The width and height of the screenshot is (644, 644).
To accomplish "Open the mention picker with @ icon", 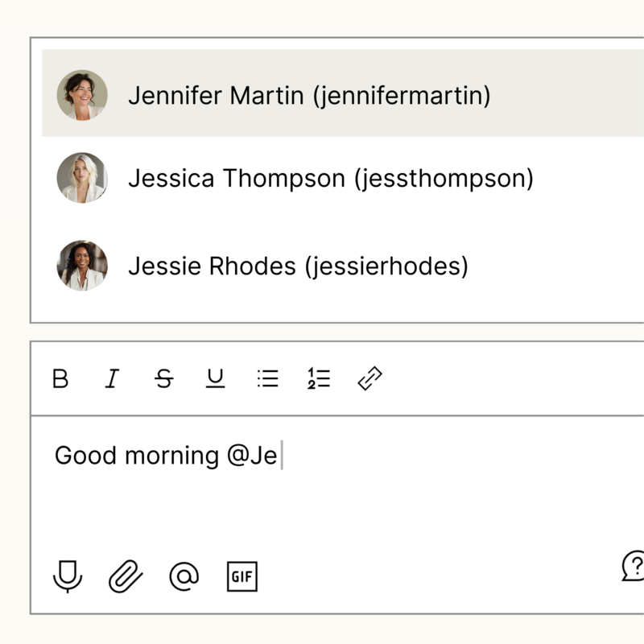I will (184, 576).
